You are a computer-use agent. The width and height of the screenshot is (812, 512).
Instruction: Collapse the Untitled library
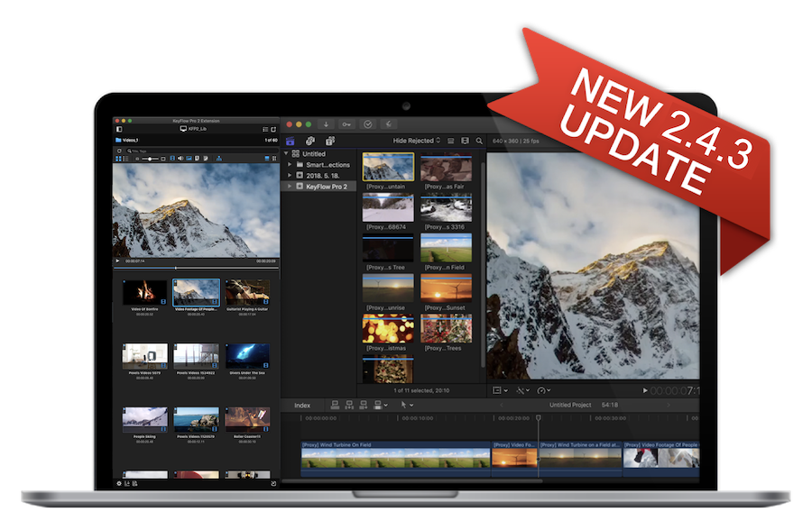[x=286, y=153]
